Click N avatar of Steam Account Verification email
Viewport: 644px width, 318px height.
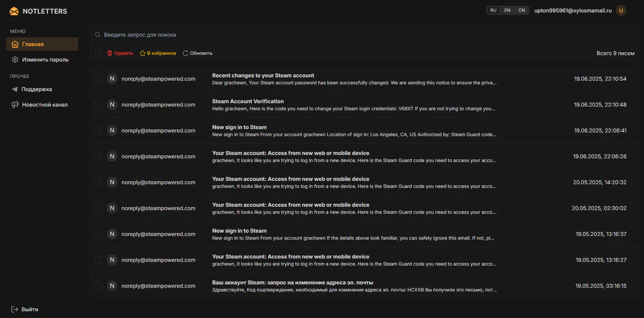point(112,105)
